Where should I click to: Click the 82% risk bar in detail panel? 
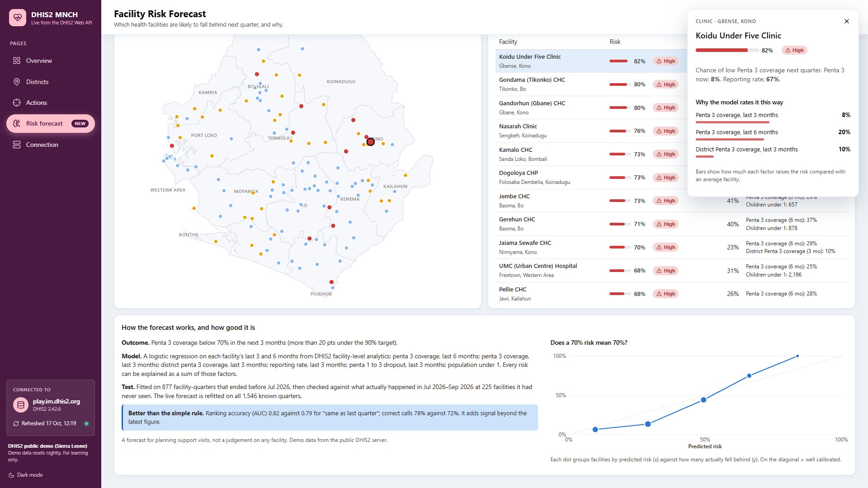pyautogui.click(x=727, y=50)
